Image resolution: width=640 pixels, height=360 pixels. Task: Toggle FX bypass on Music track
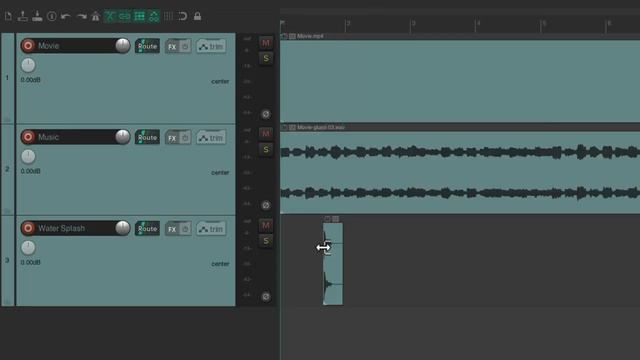click(x=185, y=138)
